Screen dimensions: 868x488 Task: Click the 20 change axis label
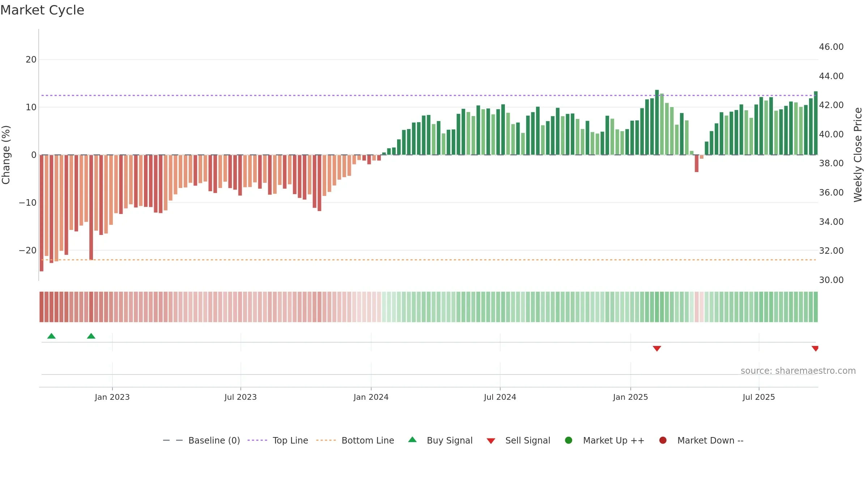[x=31, y=59]
